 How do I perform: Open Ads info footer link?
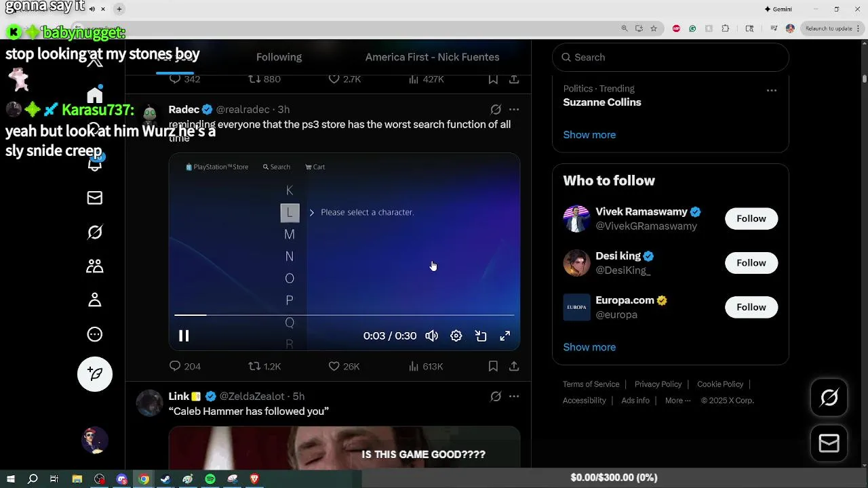click(x=635, y=401)
